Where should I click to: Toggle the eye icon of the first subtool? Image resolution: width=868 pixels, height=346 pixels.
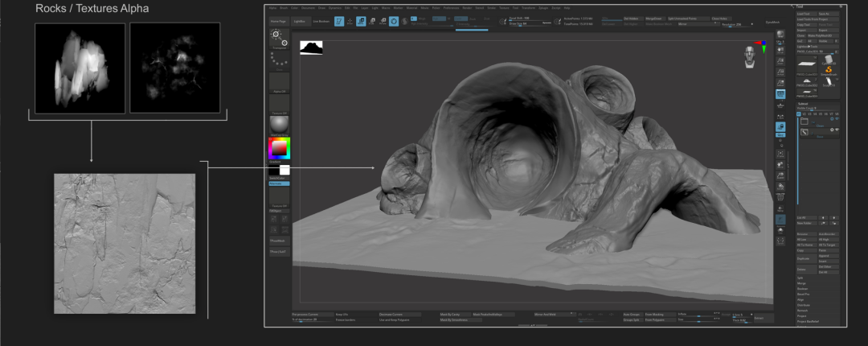point(837,118)
